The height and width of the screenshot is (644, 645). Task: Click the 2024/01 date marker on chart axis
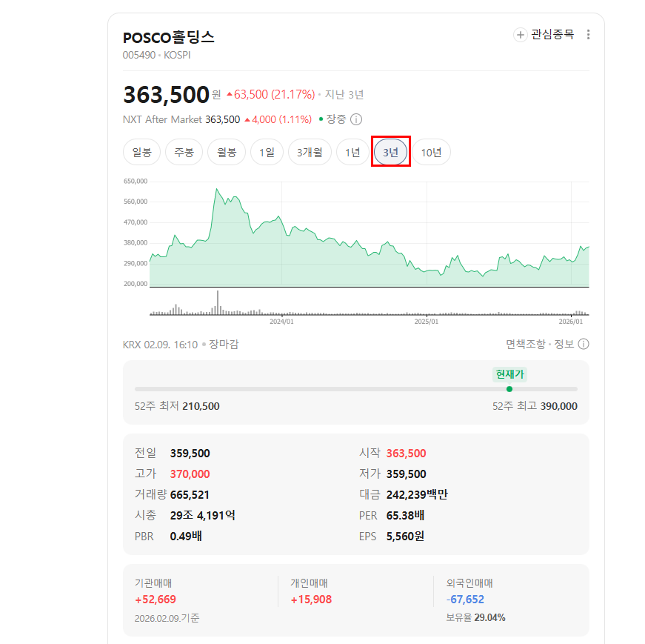[282, 322]
